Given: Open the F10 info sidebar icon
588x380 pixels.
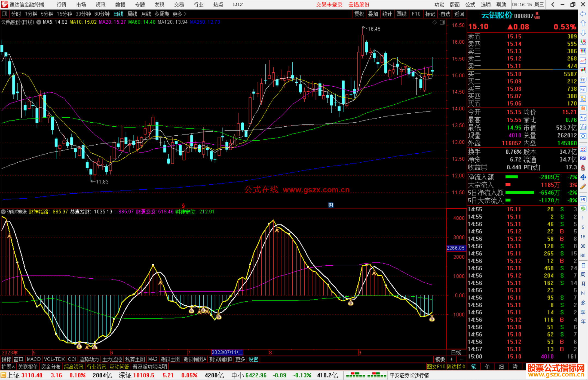Looking at the screenshot, I should [583, 89].
